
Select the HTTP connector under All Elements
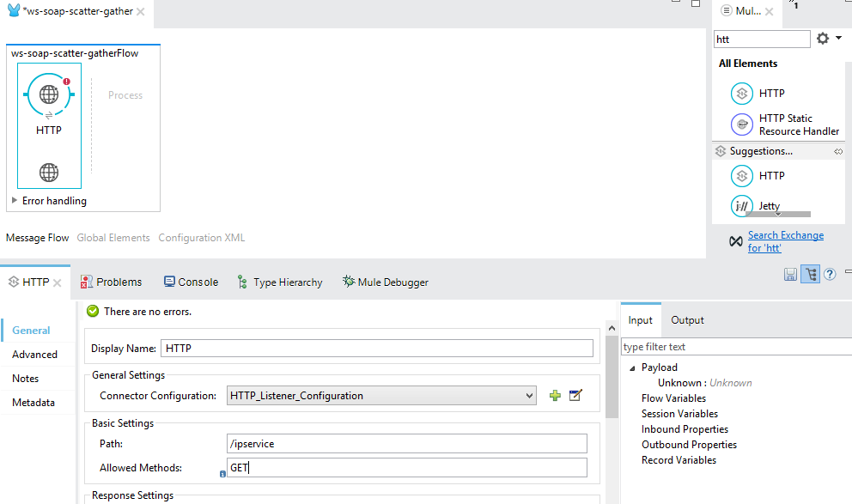[758, 94]
